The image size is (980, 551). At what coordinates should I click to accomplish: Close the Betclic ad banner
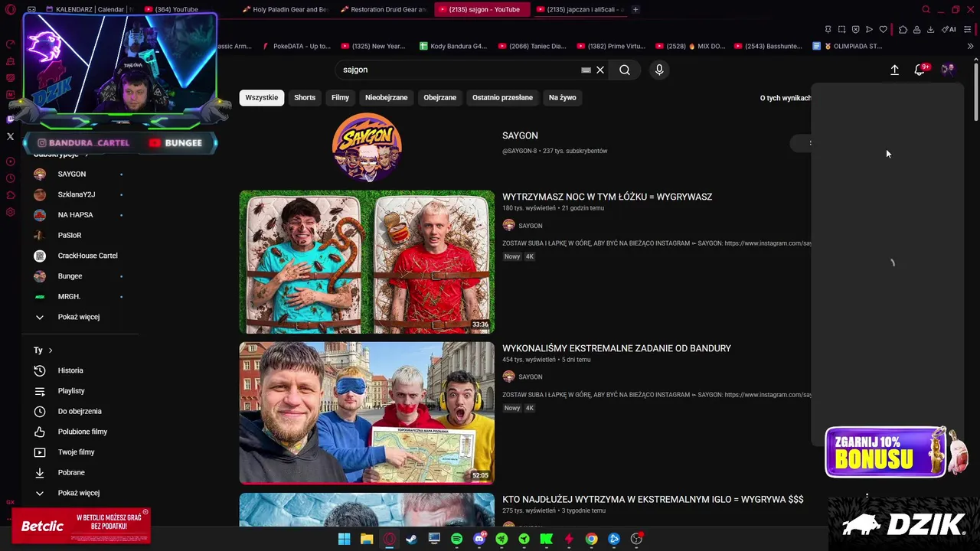point(145,512)
